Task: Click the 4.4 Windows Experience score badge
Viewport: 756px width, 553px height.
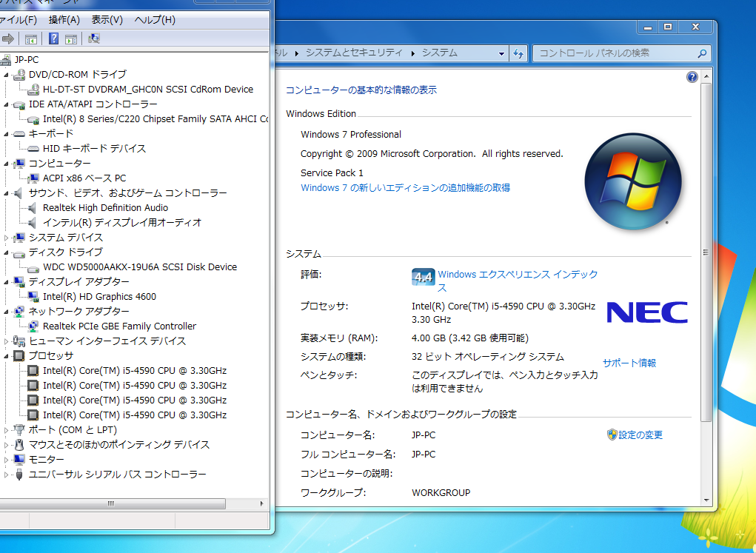Action: click(424, 277)
